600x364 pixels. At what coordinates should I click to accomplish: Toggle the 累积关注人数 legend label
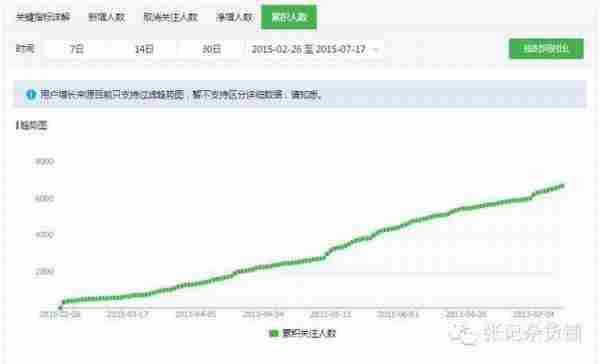(x=309, y=333)
